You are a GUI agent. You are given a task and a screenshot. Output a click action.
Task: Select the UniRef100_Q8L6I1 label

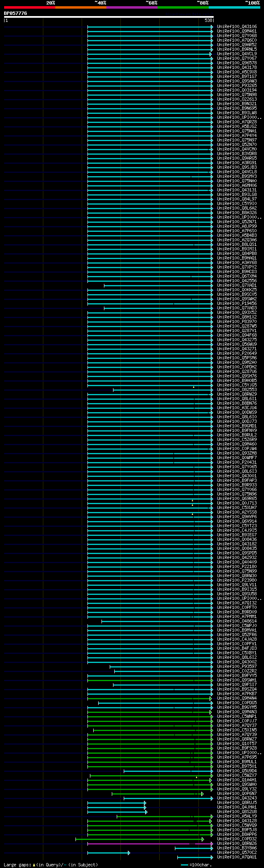(237, 399)
